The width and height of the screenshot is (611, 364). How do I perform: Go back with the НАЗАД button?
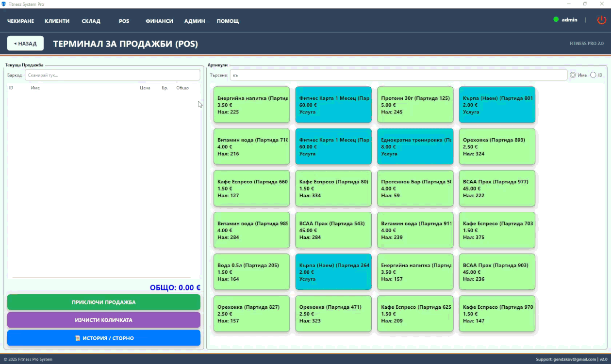click(x=25, y=44)
